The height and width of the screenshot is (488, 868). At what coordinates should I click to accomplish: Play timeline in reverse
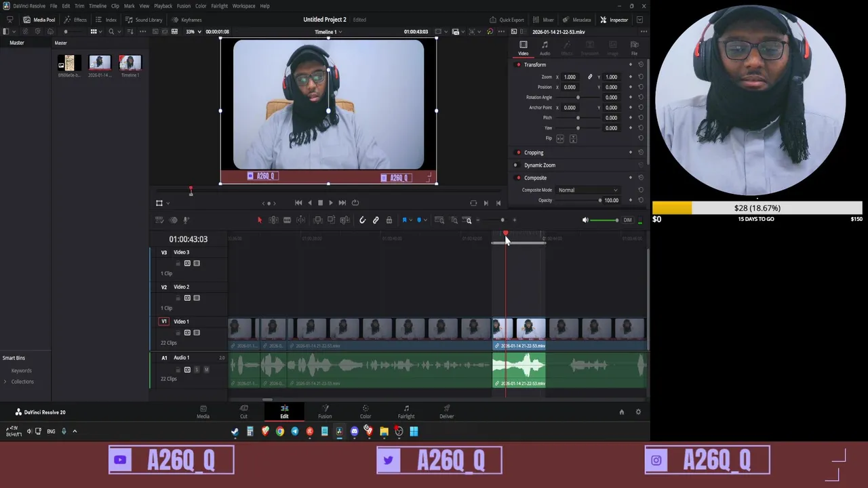[310, 203]
